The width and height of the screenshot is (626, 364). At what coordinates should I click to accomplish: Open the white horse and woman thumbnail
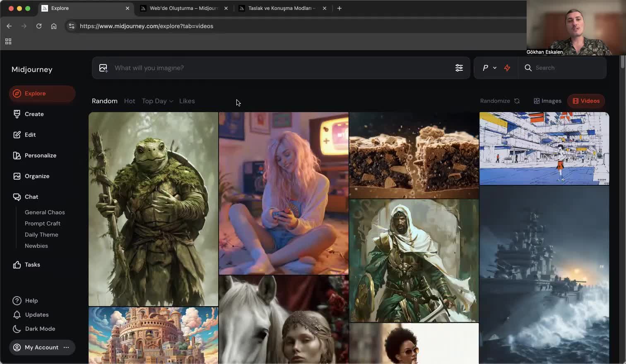[x=284, y=320]
